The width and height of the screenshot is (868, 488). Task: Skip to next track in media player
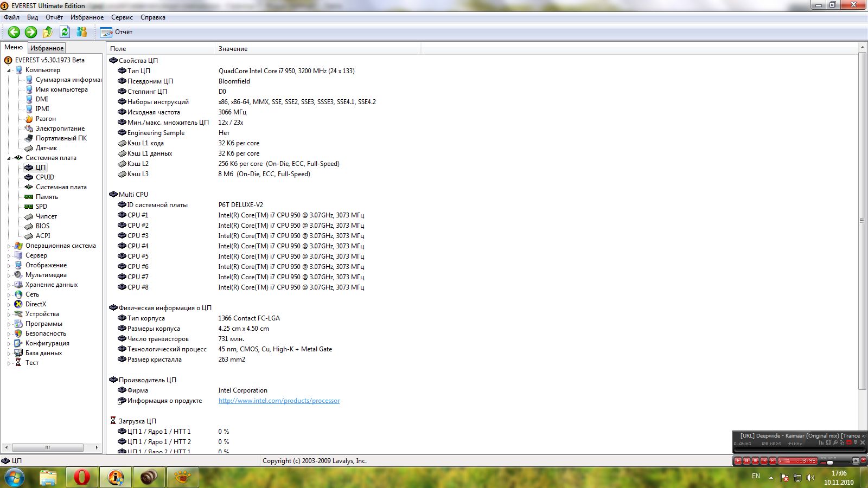click(773, 461)
